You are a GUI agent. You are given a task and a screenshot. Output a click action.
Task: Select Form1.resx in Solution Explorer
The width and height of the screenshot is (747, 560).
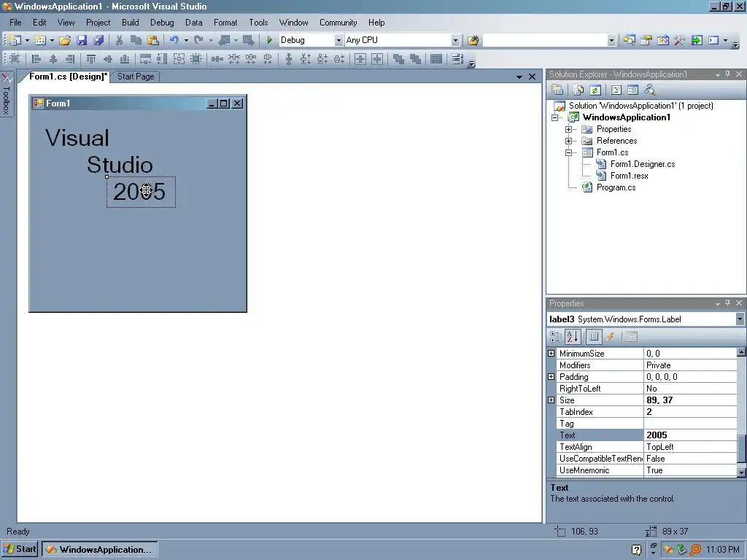pyautogui.click(x=629, y=176)
